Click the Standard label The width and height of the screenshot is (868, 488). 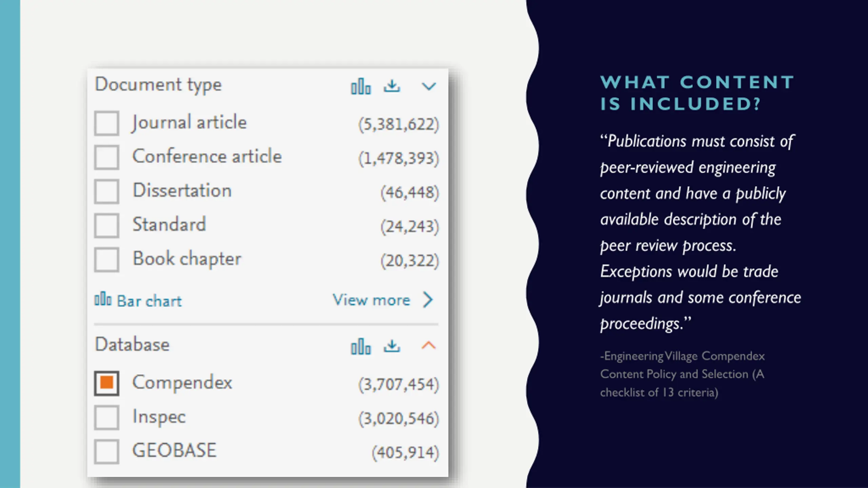click(x=169, y=224)
